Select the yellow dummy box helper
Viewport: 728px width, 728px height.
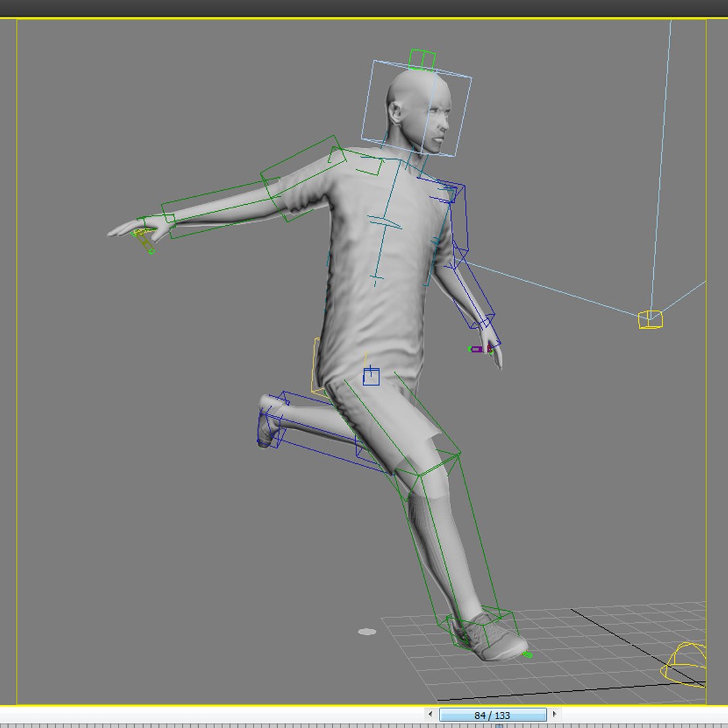[x=650, y=320]
